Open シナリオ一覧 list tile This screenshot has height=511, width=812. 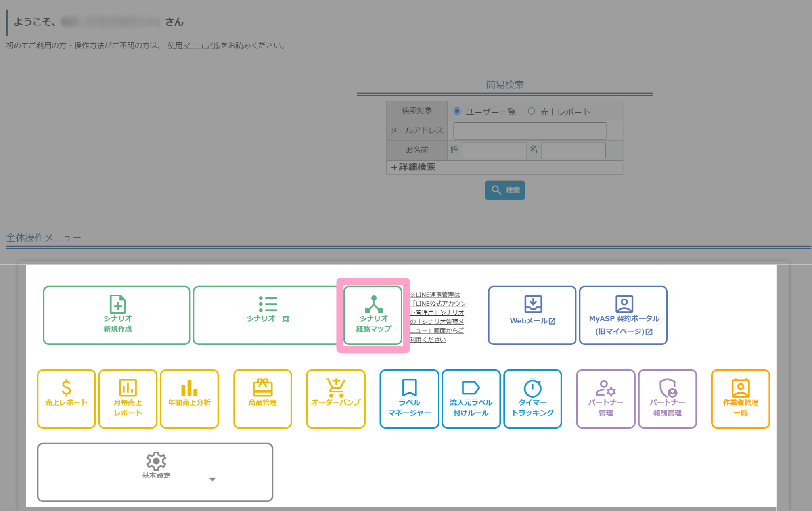coord(268,315)
